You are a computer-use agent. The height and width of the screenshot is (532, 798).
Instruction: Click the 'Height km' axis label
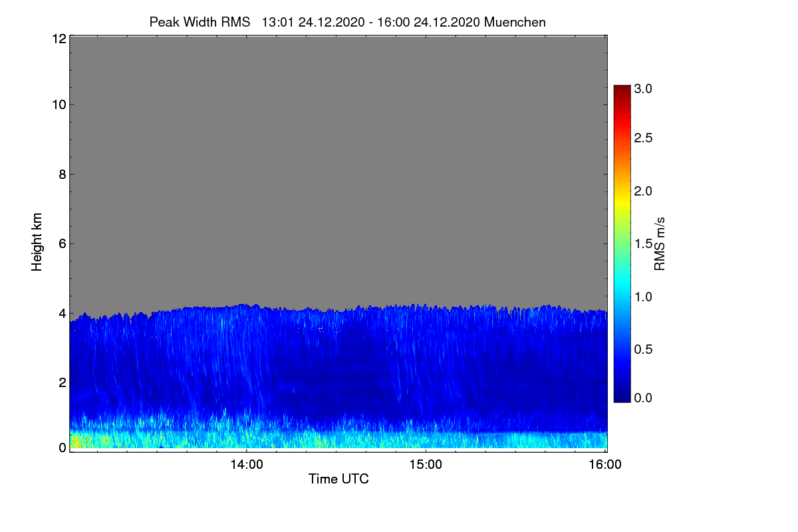37,243
